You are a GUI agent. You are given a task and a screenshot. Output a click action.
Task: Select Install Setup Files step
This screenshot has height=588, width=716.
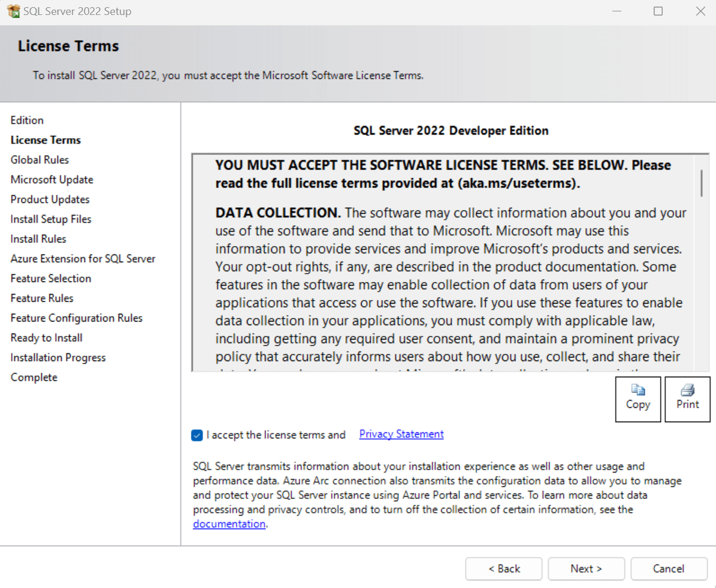pos(51,219)
